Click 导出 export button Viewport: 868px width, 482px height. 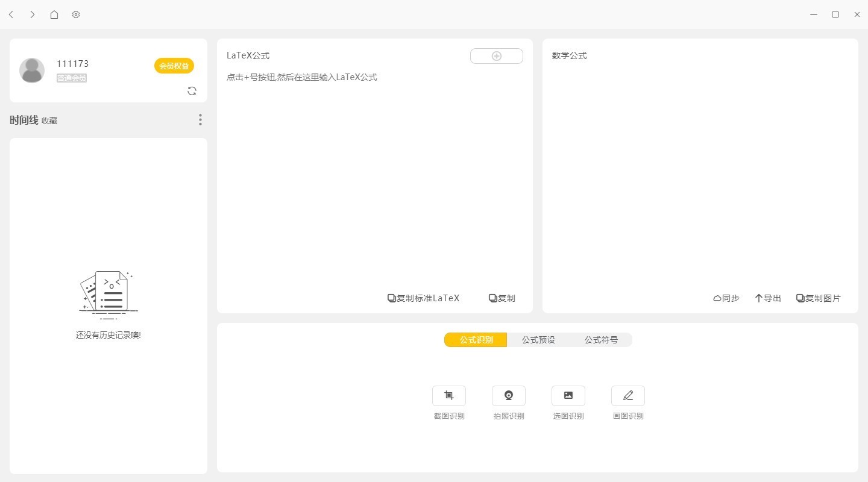coord(768,298)
